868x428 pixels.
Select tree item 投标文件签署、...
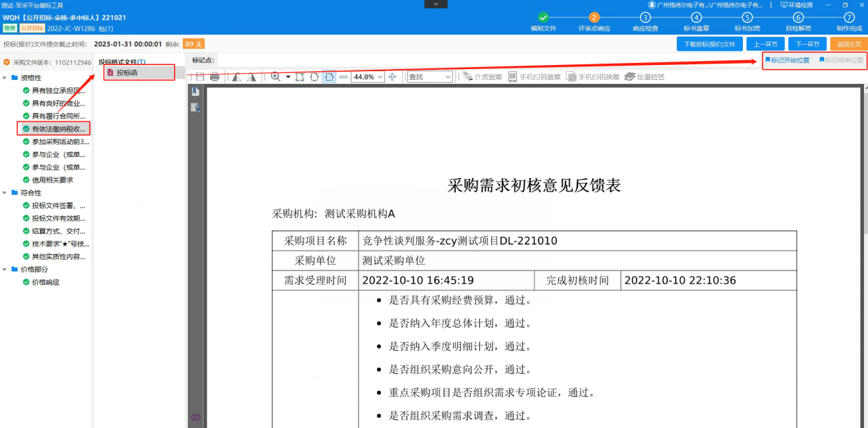55,206
